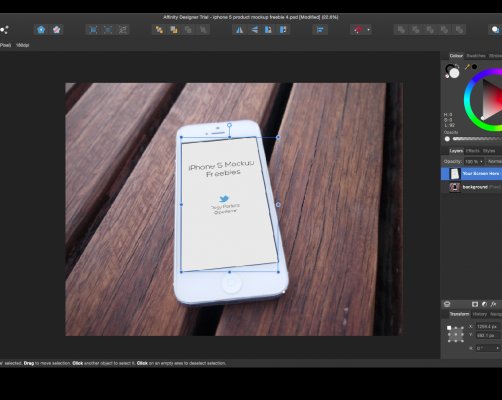502x400 pixels.
Task: Switch to the Swatches tab
Action: tap(476, 56)
